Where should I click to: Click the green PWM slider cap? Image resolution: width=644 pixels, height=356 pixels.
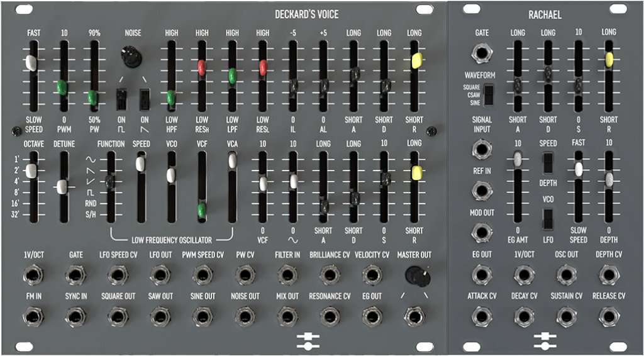coord(62,87)
